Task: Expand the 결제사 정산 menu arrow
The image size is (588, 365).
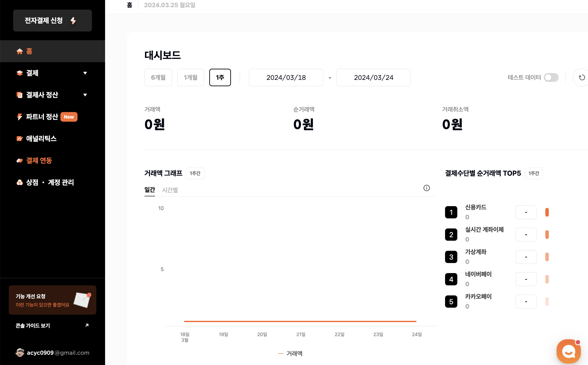Action: click(x=85, y=95)
